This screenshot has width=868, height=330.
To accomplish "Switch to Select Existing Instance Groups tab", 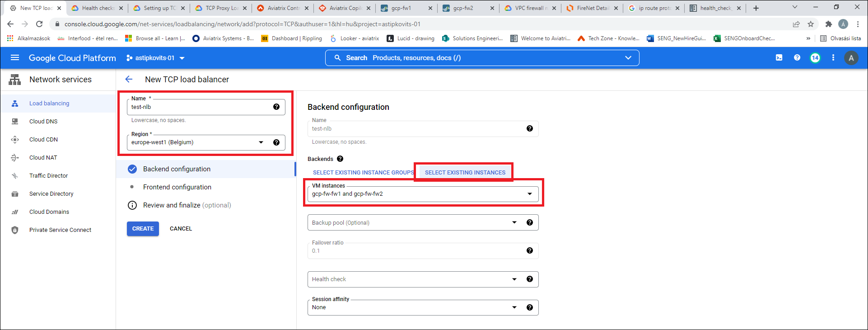I will [x=363, y=172].
